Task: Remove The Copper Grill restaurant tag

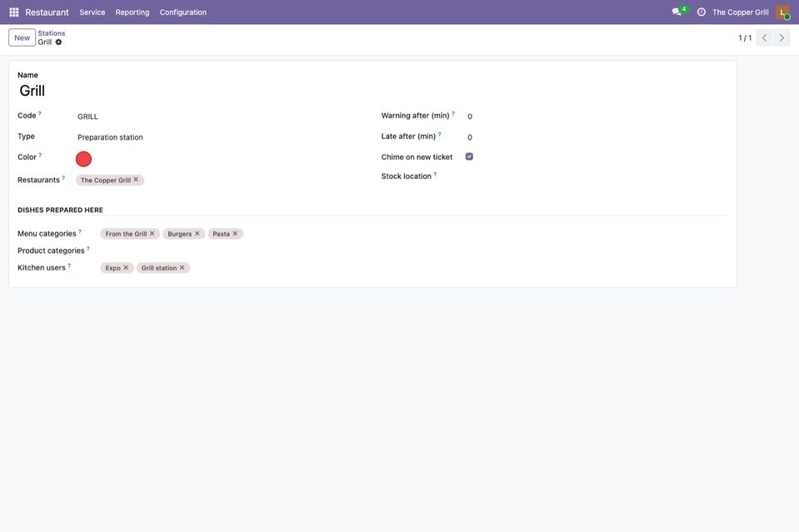Action: click(136, 180)
